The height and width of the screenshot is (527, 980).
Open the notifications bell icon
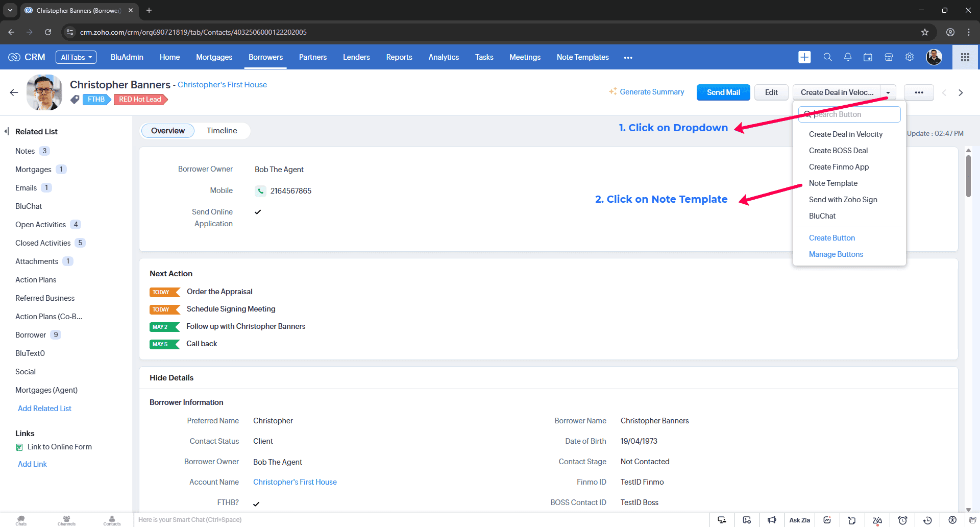[847, 57]
